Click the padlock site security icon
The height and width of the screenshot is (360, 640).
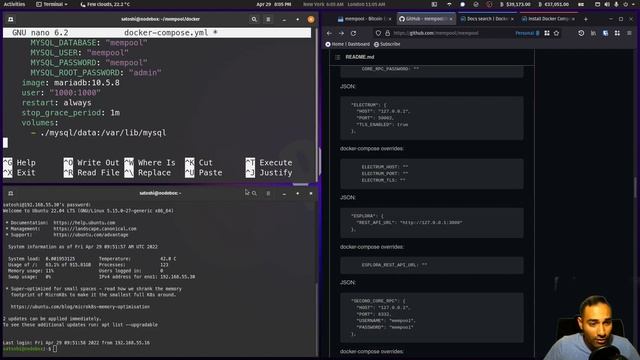(x=387, y=33)
